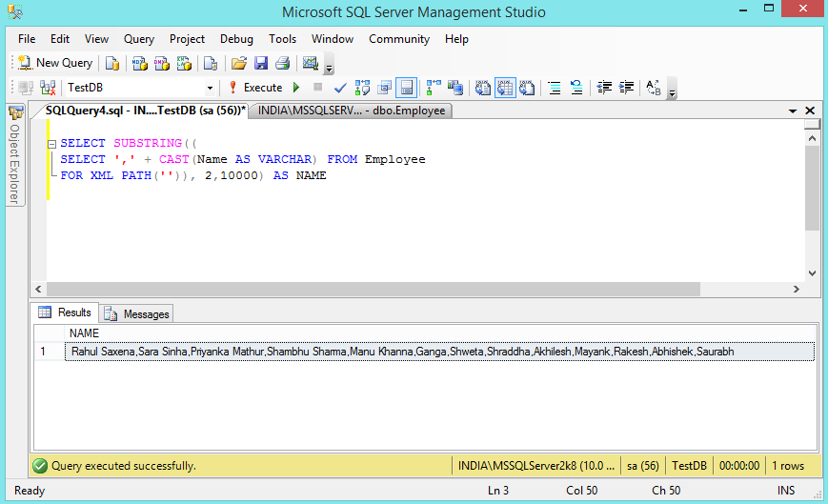The width and height of the screenshot is (828, 504).
Task: Open the Window menu
Action: click(333, 39)
